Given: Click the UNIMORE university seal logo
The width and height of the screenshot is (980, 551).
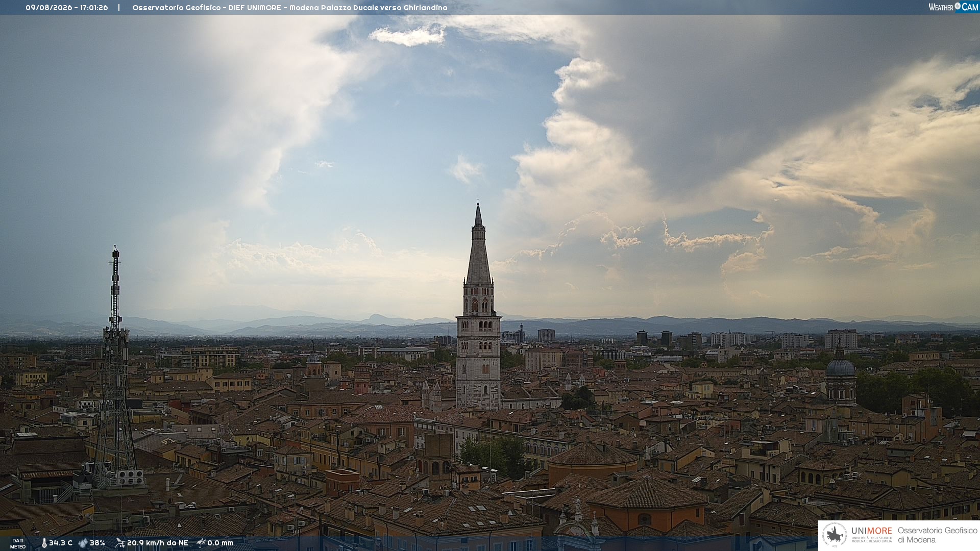Looking at the screenshot, I should point(835,535).
